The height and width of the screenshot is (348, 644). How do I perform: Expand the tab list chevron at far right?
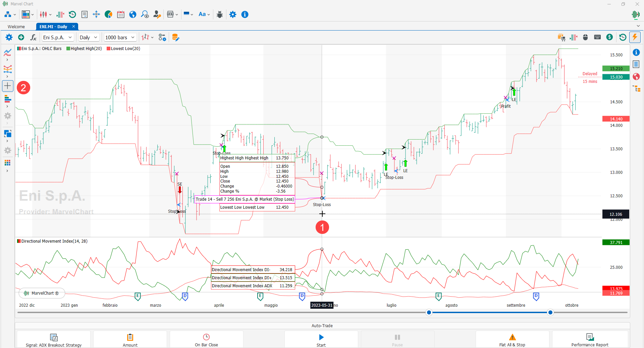[638, 26]
